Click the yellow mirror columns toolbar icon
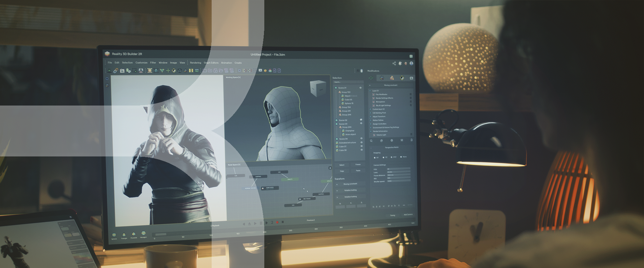The height and width of the screenshot is (268, 644). pos(191,71)
